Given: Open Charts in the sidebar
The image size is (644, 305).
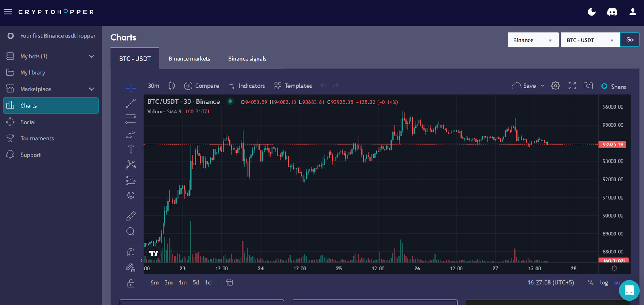Looking at the screenshot, I should coord(51,105).
